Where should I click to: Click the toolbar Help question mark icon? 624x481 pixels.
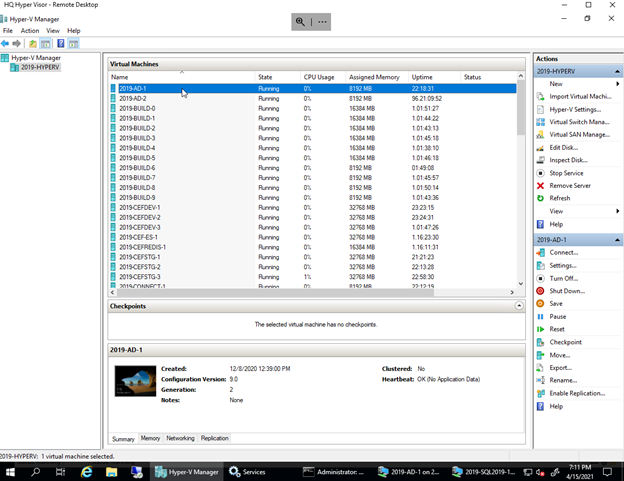[x=60, y=43]
